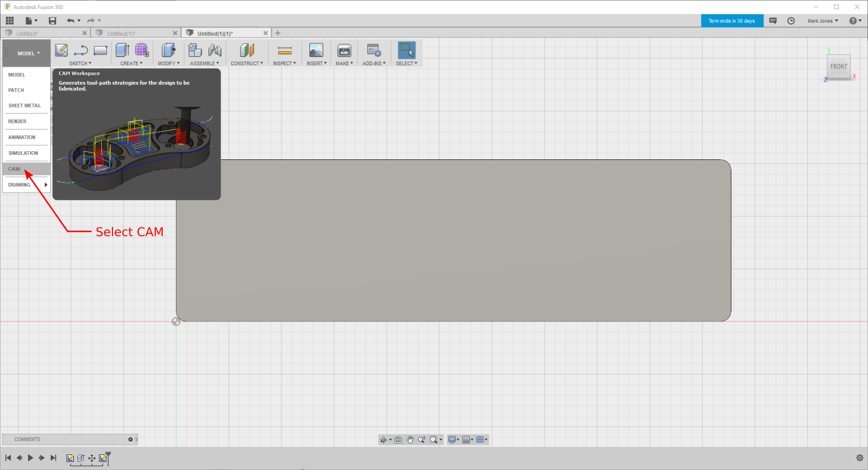The height and width of the screenshot is (470, 868).
Task: Play the design timeline
Action: [30, 458]
